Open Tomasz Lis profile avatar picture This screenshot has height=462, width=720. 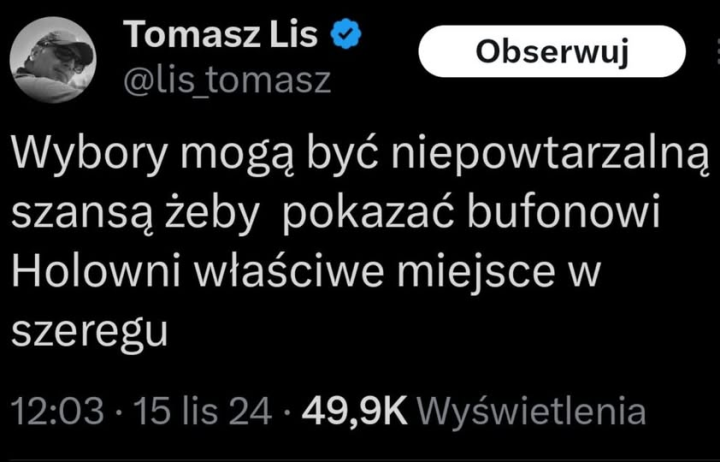(x=53, y=60)
